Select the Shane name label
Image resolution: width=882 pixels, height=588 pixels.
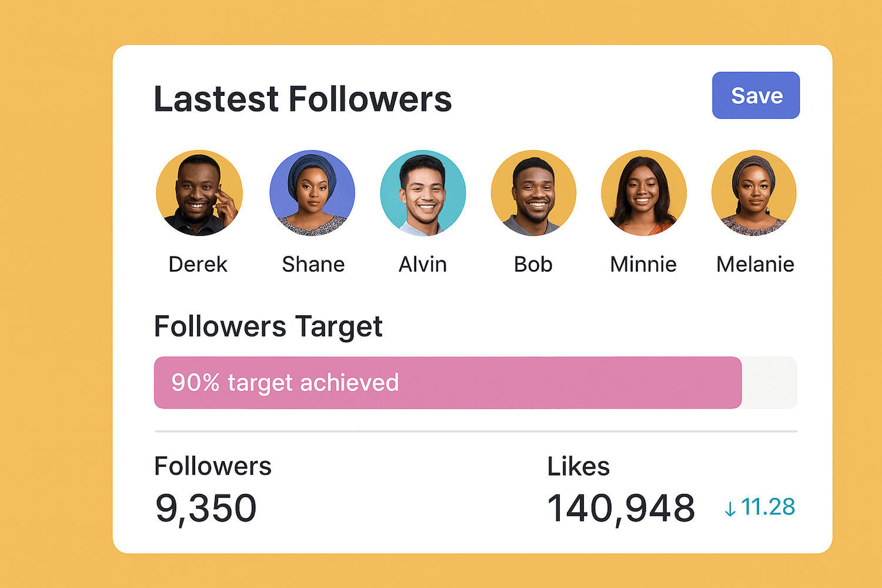[x=313, y=265]
